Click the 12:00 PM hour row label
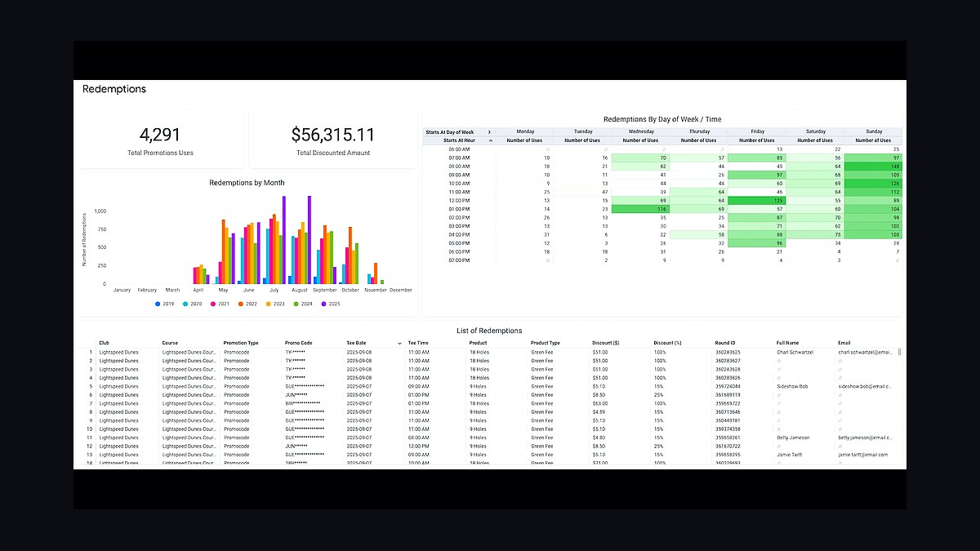The height and width of the screenshot is (551, 980). (x=458, y=200)
